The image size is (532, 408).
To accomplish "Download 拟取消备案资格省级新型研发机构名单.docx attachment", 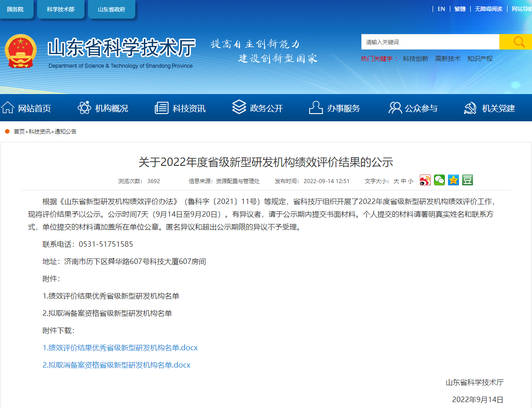I will (x=117, y=365).
